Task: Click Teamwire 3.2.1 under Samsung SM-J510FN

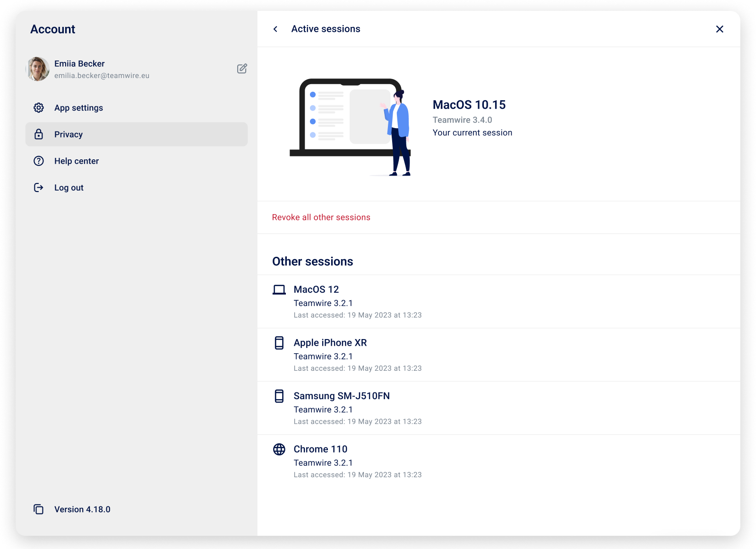Action: 323,410
